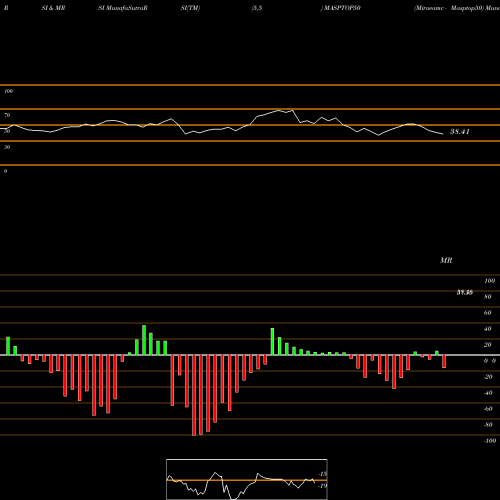Click the 'SI(TM)' header text
The image size is (500, 500).
point(190,8)
